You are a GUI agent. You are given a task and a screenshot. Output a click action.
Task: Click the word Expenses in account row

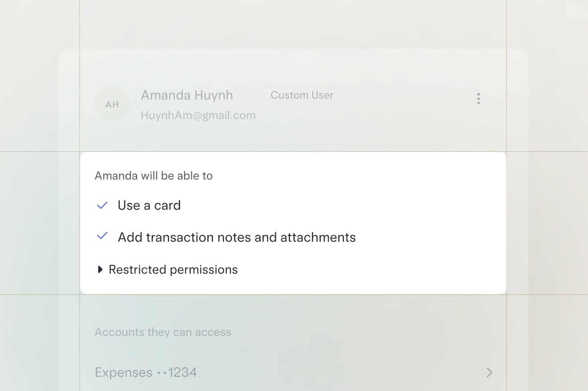click(x=124, y=372)
